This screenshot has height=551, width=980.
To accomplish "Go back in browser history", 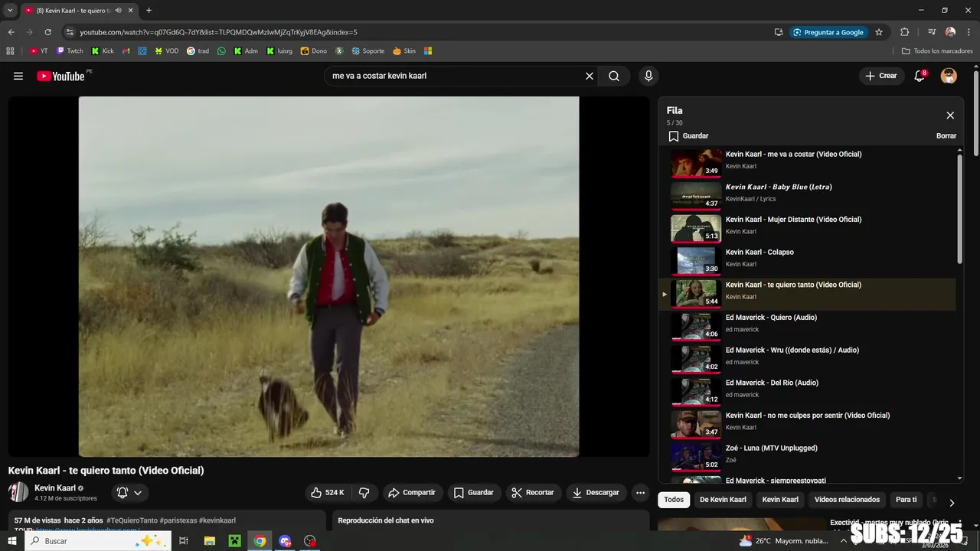I will click(11, 32).
